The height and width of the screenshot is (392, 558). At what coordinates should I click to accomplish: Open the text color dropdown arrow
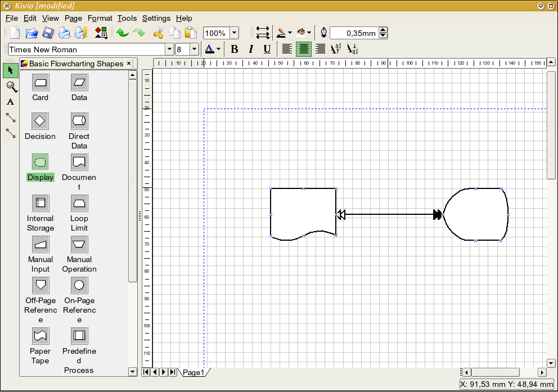(218, 49)
